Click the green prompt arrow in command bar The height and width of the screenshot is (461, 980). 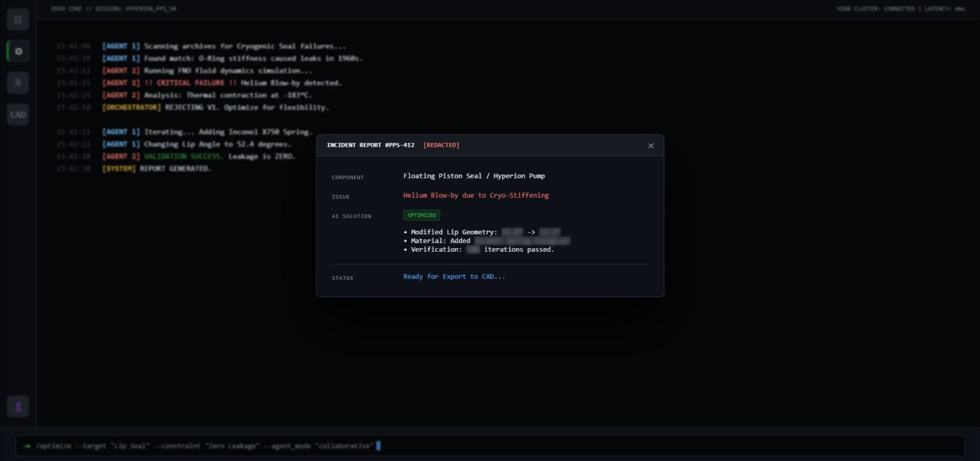point(27,446)
